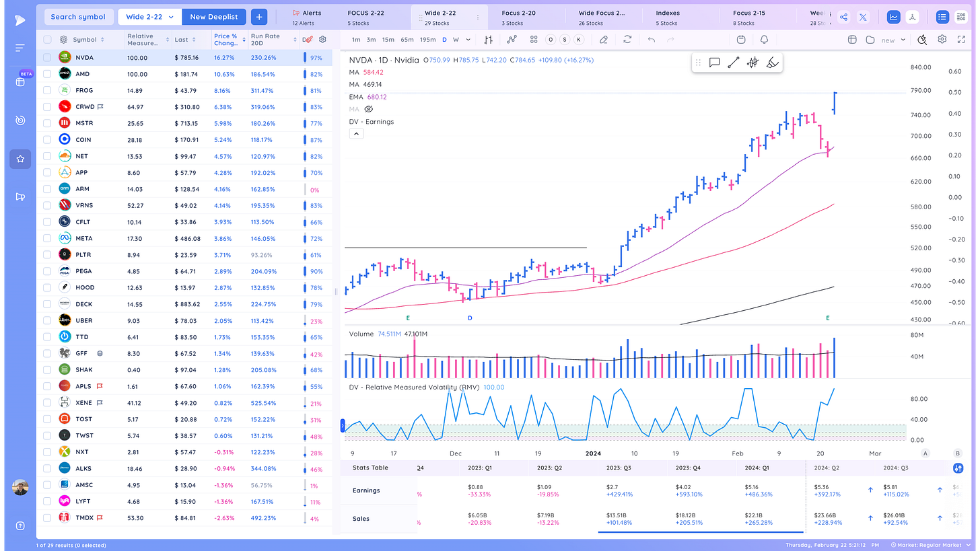Open the calendar icon in chart toolbar
This screenshot has height=551, width=980.
point(741,40)
